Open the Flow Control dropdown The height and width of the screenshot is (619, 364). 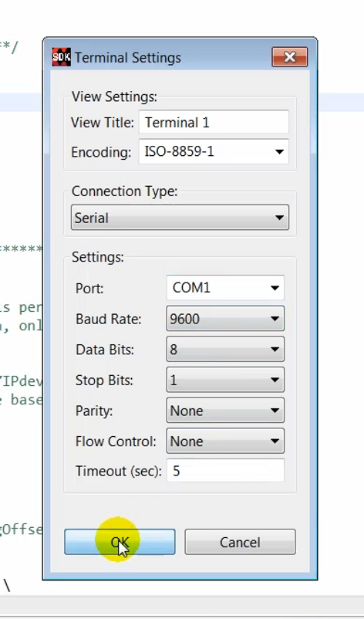[x=225, y=441]
